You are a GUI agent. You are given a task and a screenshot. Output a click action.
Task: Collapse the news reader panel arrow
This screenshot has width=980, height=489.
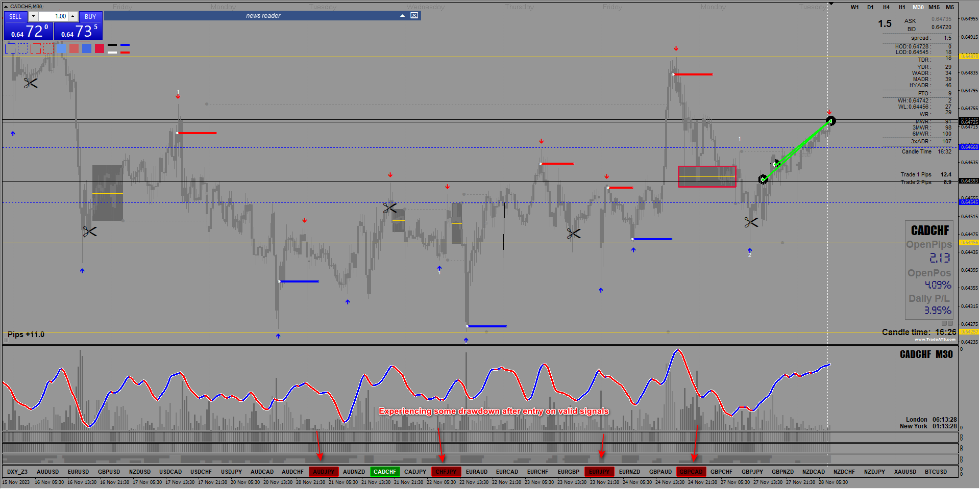402,16
